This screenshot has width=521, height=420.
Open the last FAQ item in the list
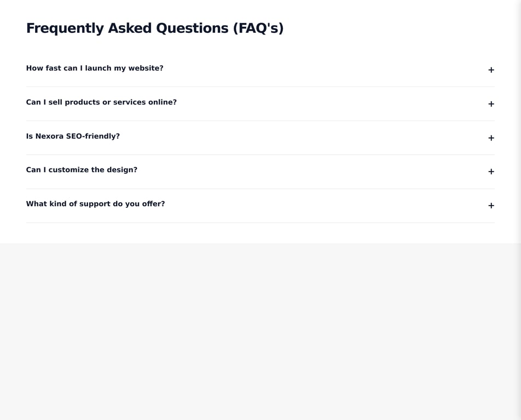(x=260, y=204)
